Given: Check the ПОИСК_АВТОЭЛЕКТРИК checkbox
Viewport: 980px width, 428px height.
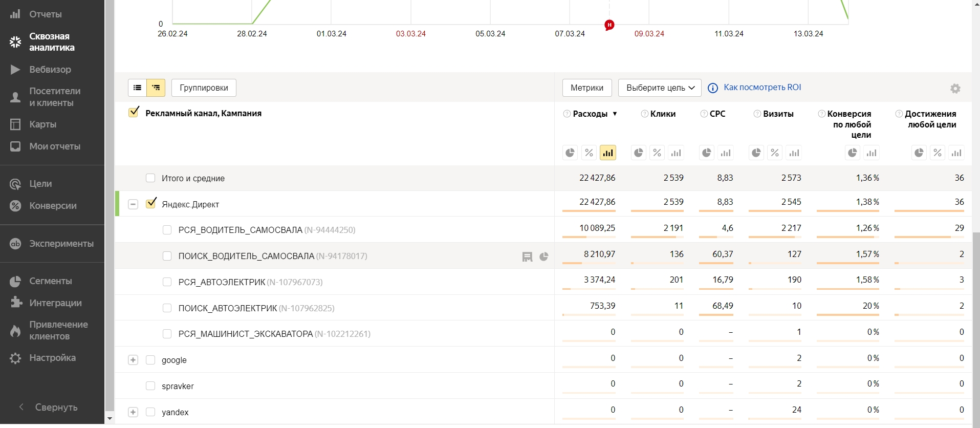Looking at the screenshot, I should pos(167,308).
